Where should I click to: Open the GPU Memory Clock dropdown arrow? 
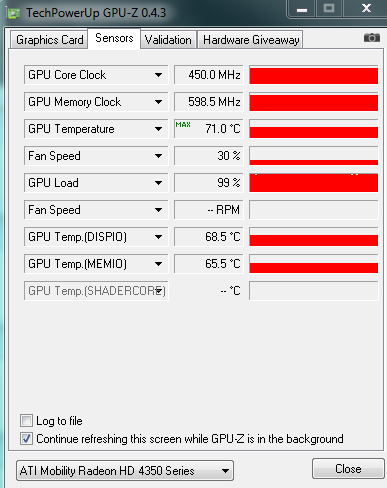click(158, 102)
